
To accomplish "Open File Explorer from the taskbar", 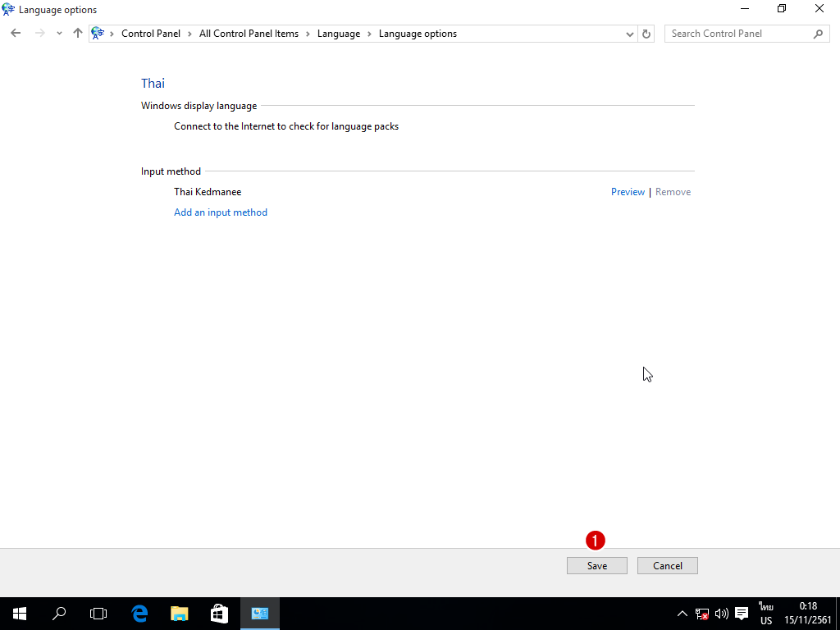I will 180,613.
